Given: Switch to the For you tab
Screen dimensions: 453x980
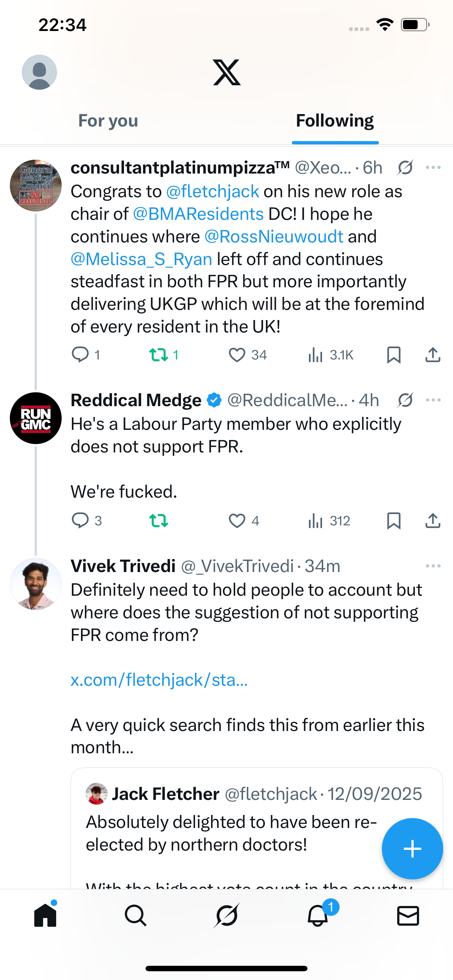Looking at the screenshot, I should 108,121.
